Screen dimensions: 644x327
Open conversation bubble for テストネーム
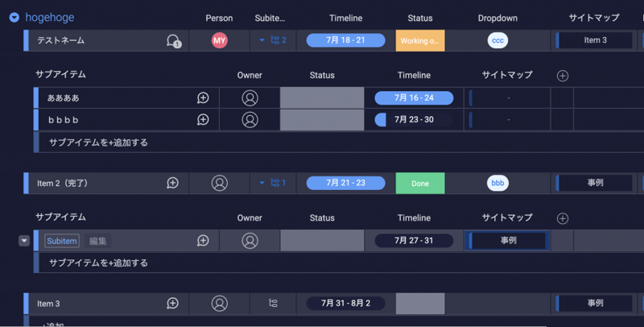[x=172, y=40]
